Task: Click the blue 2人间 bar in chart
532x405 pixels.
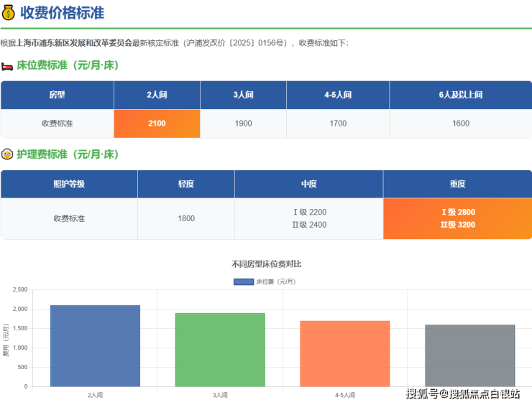Action: coord(95,345)
